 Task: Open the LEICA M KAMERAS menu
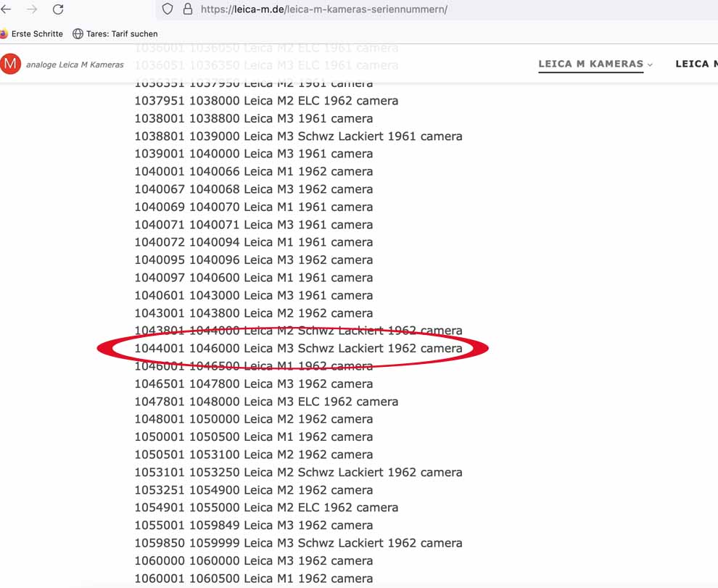pos(590,64)
